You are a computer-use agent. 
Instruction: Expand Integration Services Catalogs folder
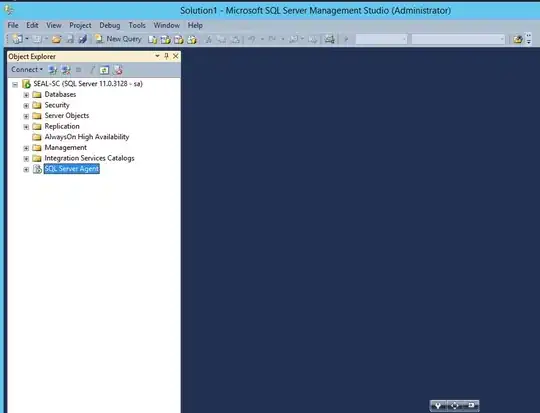(x=26, y=159)
